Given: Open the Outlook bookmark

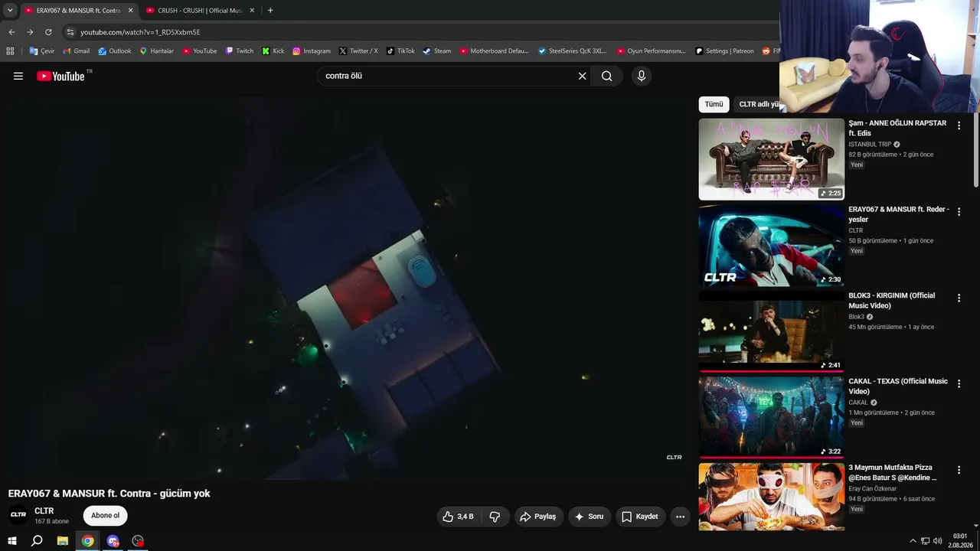Looking at the screenshot, I should [115, 51].
